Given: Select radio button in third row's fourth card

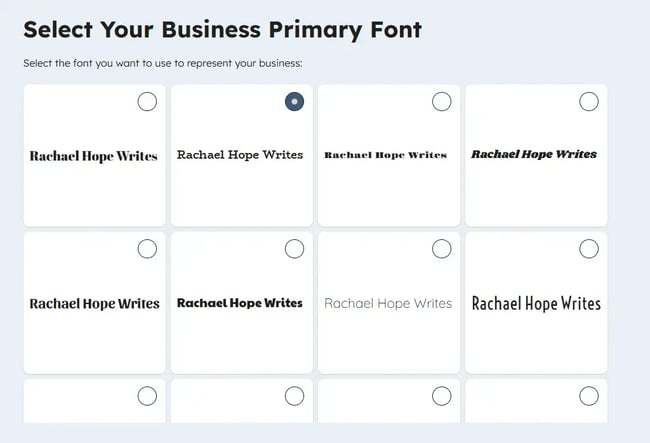Looking at the screenshot, I should 589,396.
